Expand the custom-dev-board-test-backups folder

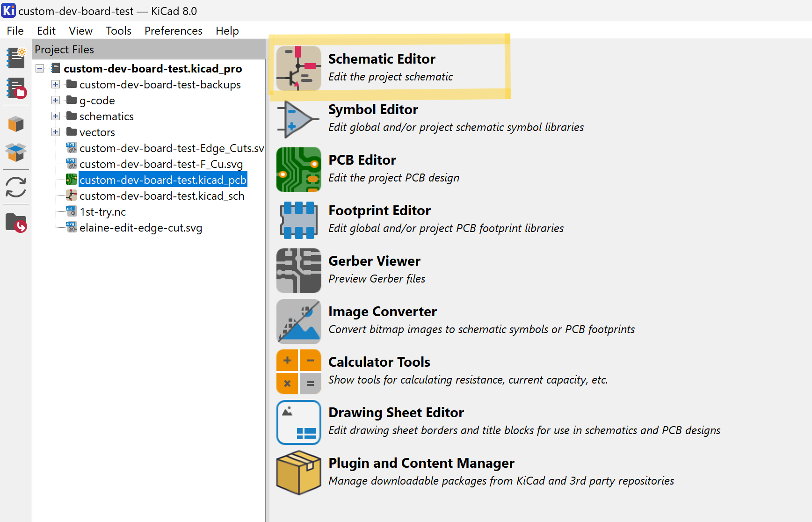click(x=56, y=84)
